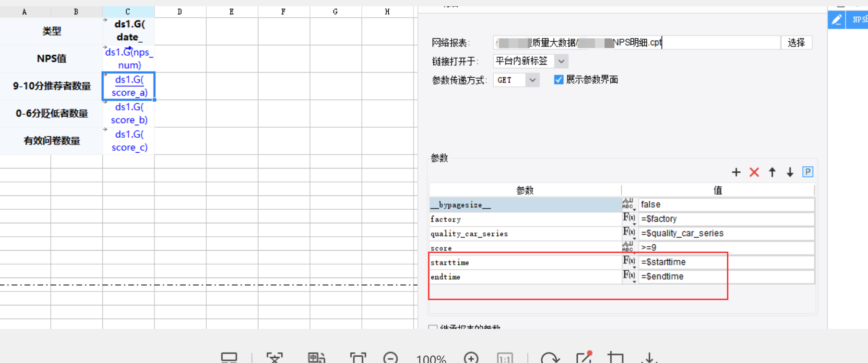
Task: Open the annotate icon with red dot
Action: click(584, 357)
